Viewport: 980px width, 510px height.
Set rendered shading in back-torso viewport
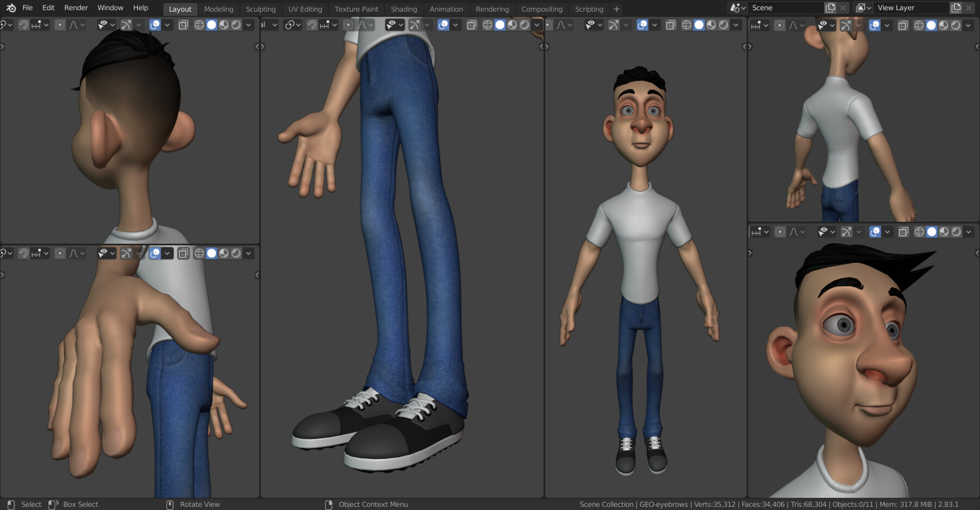click(x=956, y=26)
